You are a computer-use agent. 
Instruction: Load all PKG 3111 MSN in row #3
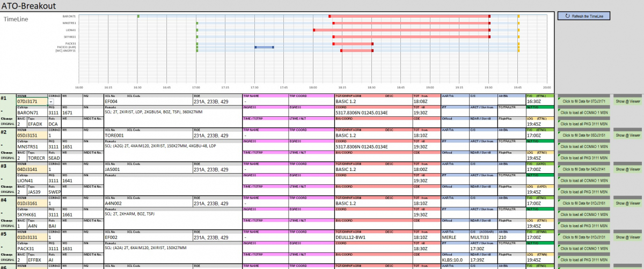584,192
